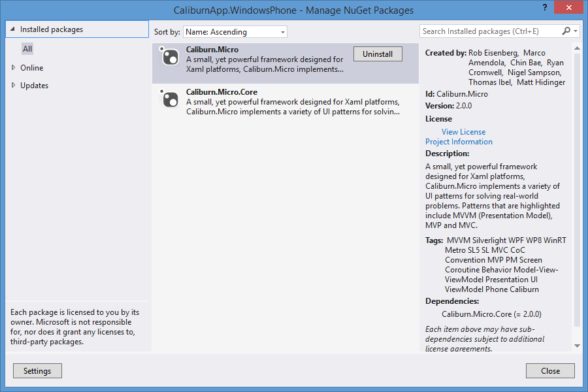This screenshot has width=588, height=392.
Task: Select the Online category
Action: 32,68
